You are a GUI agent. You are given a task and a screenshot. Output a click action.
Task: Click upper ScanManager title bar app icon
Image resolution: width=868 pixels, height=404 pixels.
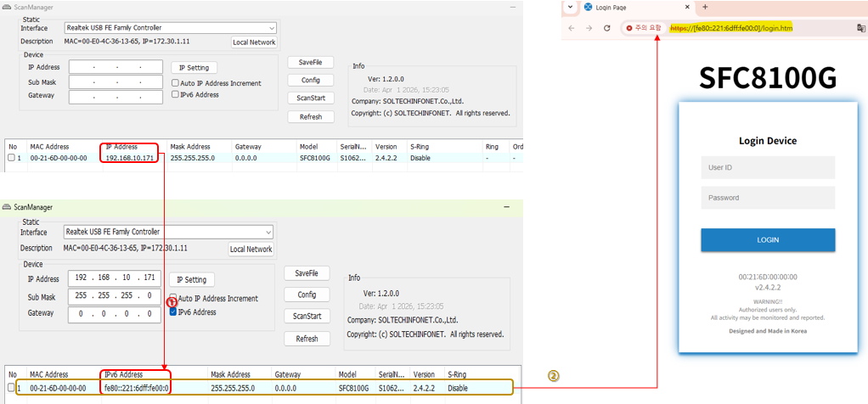pos(7,7)
